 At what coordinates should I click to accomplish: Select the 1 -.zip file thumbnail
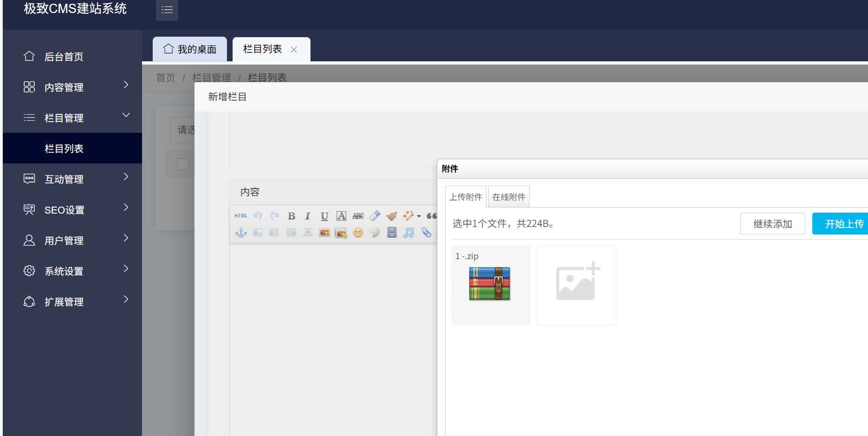pos(491,285)
